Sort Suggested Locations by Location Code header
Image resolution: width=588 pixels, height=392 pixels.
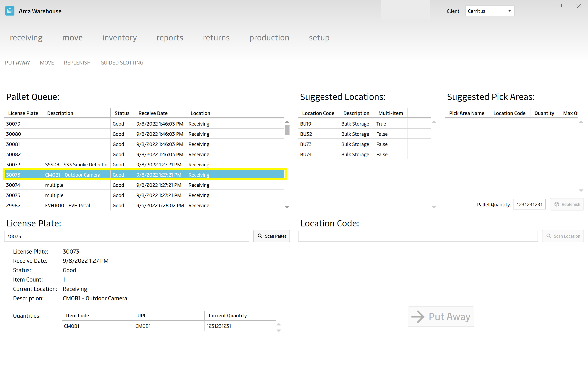tap(318, 113)
